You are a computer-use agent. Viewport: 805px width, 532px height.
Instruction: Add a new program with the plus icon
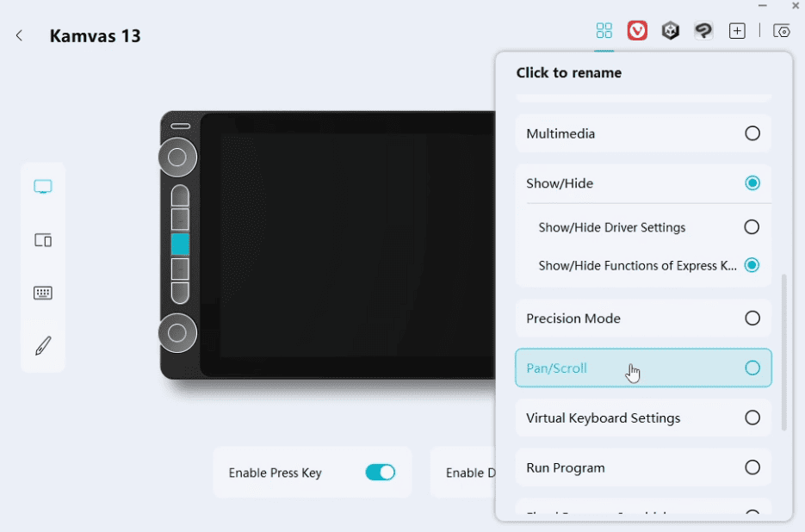[737, 31]
